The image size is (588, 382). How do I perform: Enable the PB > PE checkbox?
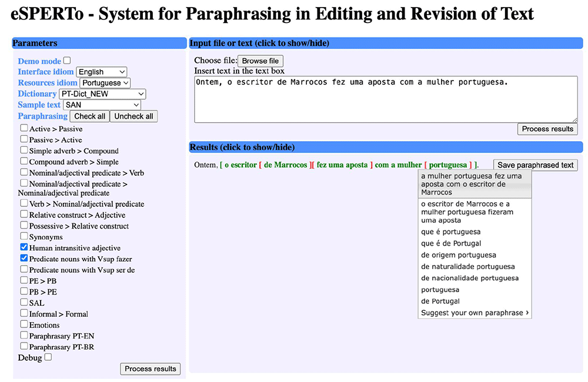click(x=24, y=291)
